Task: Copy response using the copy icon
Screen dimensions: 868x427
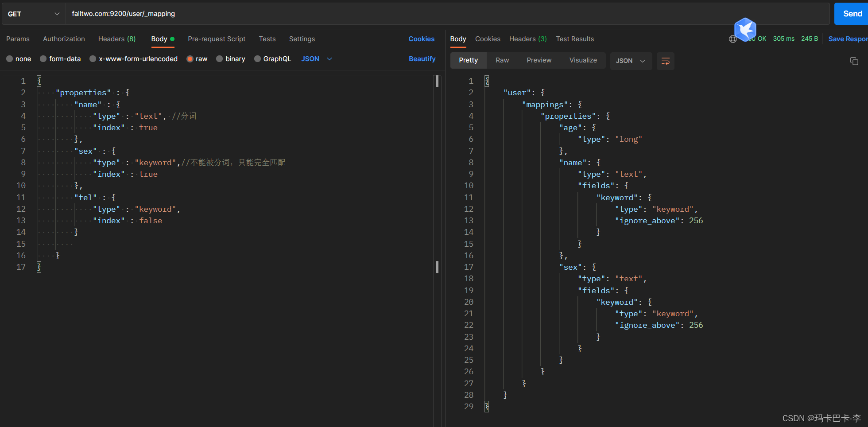Action: coord(854,61)
